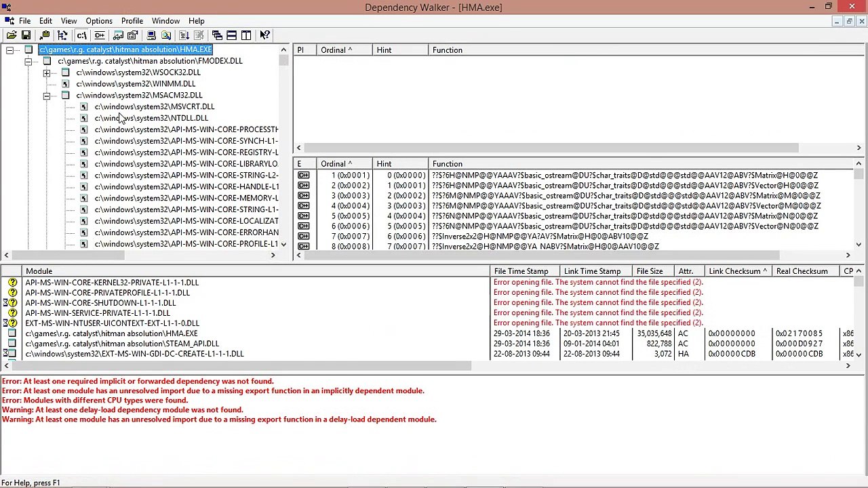Click the export list horizontal scrollbar thumb
The height and width of the screenshot is (488, 868).
point(542,256)
